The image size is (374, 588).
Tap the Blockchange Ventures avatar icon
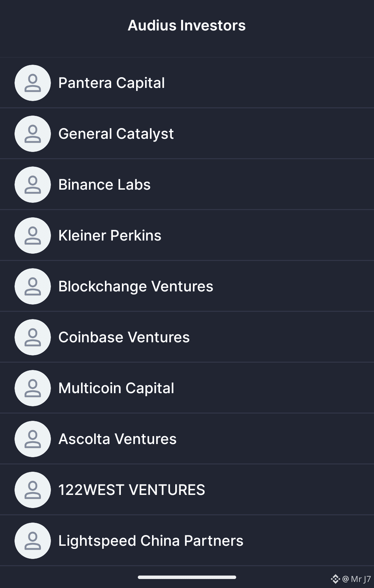tap(33, 287)
